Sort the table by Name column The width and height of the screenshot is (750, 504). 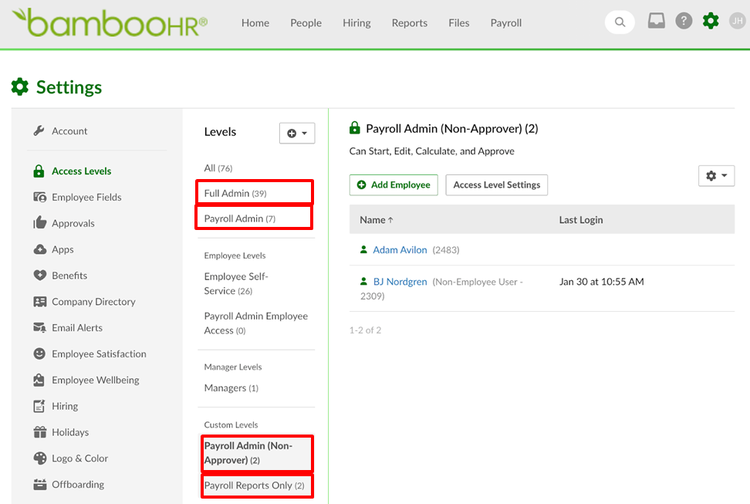(x=376, y=220)
